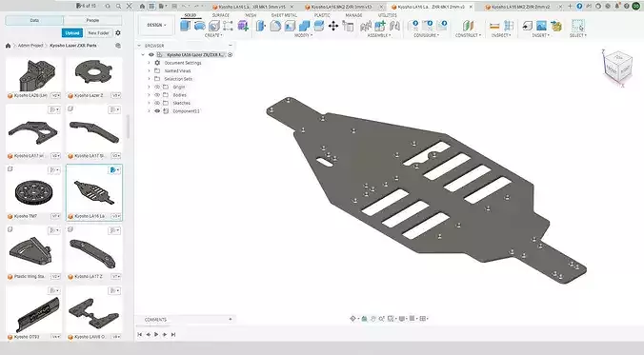644x355 pixels.
Task: Click the ViewCube navigation cube
Action: click(617, 67)
